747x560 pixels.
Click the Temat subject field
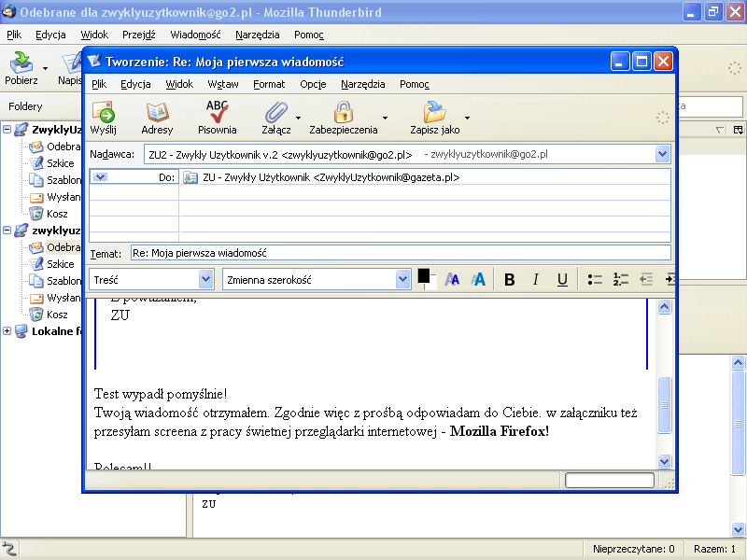pos(401,253)
